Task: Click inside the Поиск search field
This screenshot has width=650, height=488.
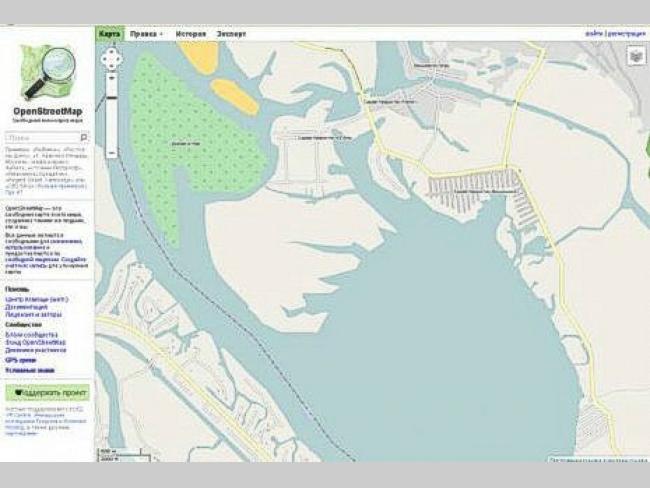Action: (40, 138)
